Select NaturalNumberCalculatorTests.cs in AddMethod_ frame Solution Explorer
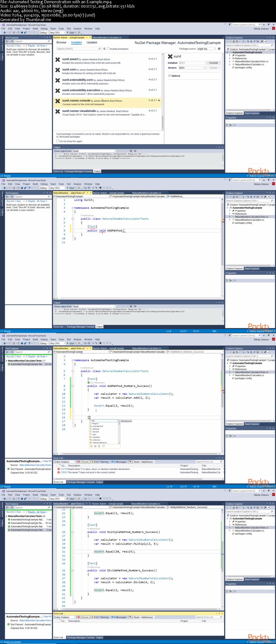 pyautogui.click(x=251, y=217)
